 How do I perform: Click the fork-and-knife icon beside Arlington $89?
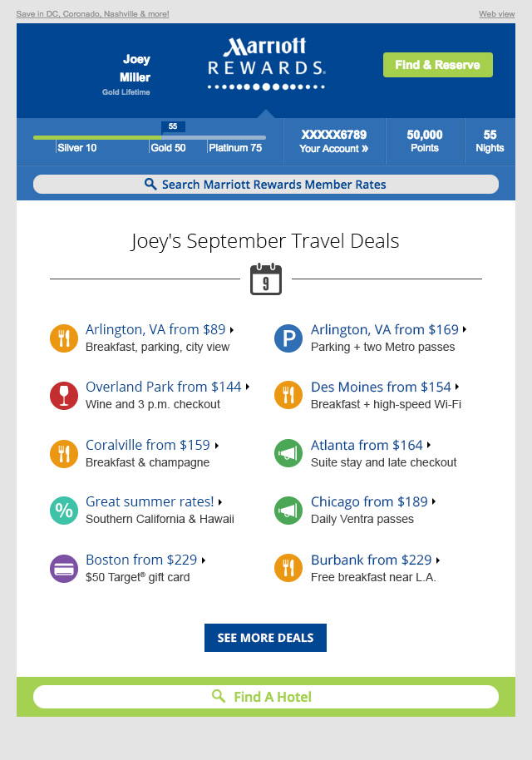[x=64, y=338]
